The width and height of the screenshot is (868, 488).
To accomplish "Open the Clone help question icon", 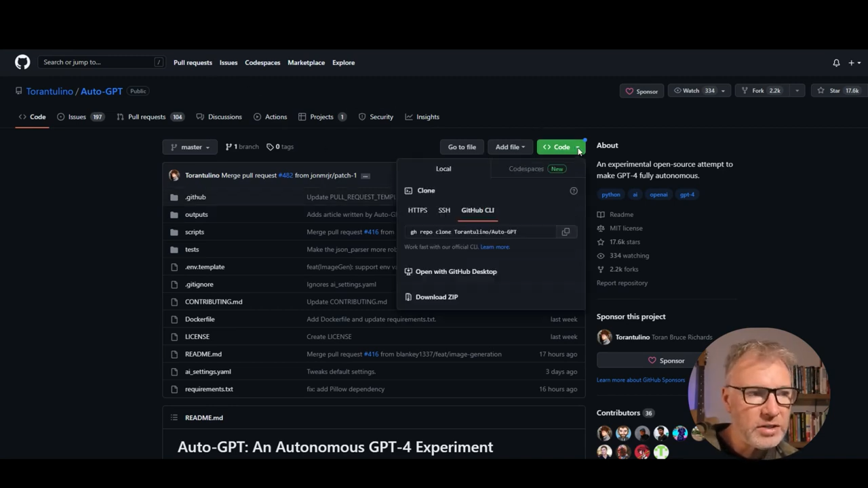I will click(574, 191).
